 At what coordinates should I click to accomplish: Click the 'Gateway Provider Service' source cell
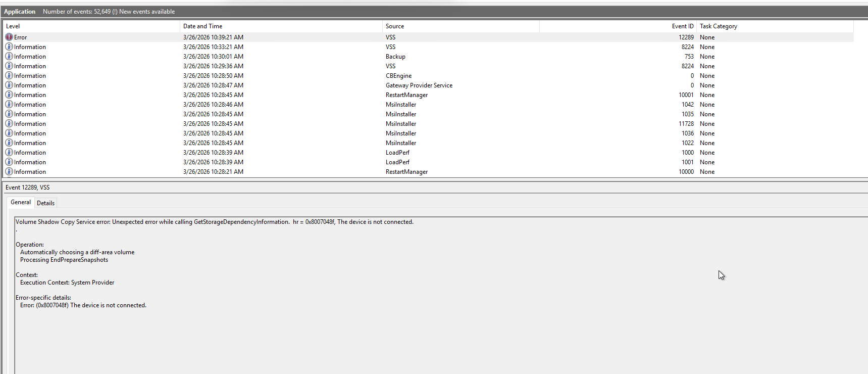click(x=419, y=85)
